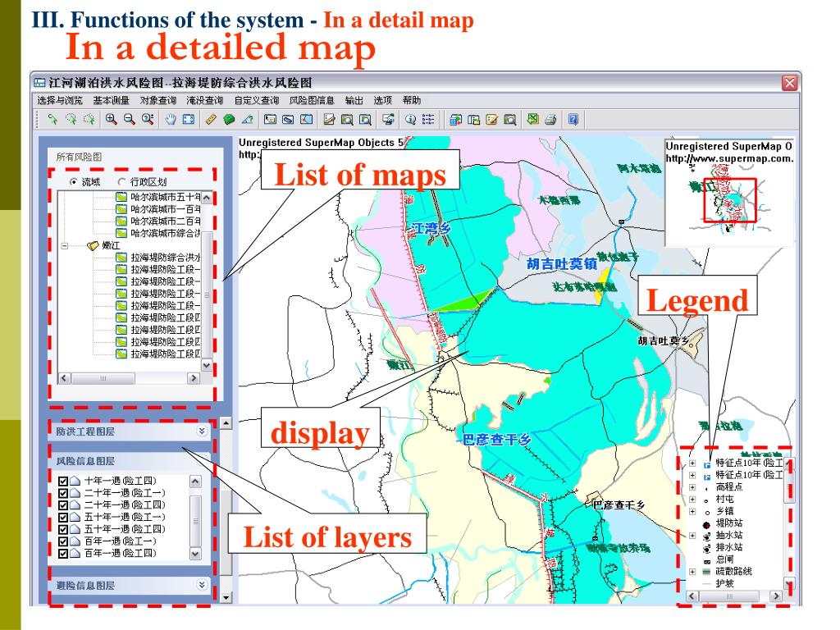Screen dimensions: 840x630
Task: Activate the zoom in magnifier tool
Action: [x=111, y=119]
